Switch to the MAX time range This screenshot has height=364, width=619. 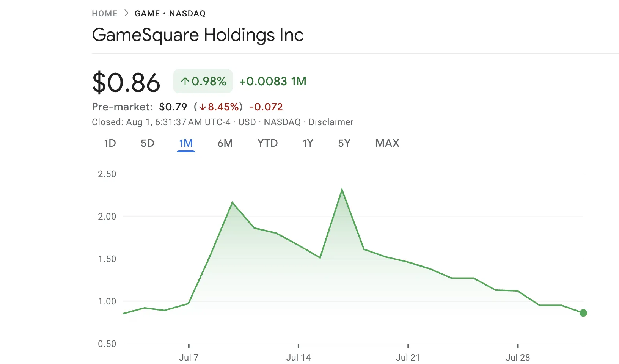(x=387, y=143)
